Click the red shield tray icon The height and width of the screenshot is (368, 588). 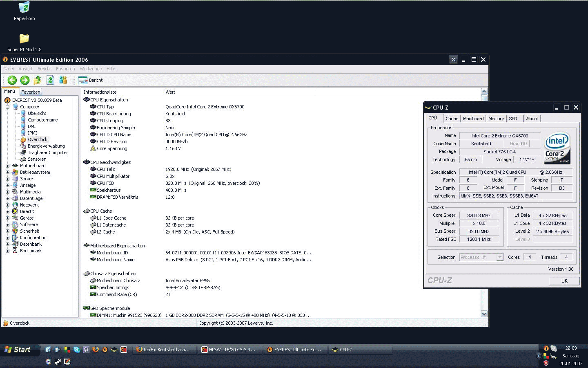coord(546,363)
